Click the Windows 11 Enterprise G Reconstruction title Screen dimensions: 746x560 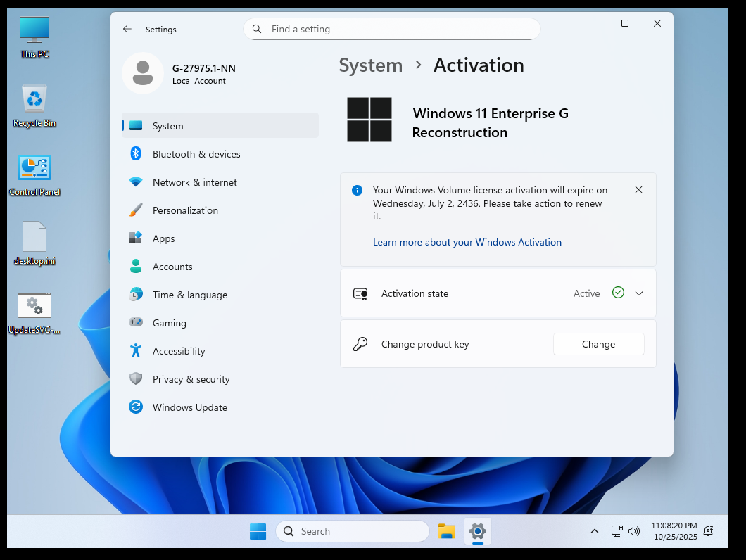[x=490, y=122]
